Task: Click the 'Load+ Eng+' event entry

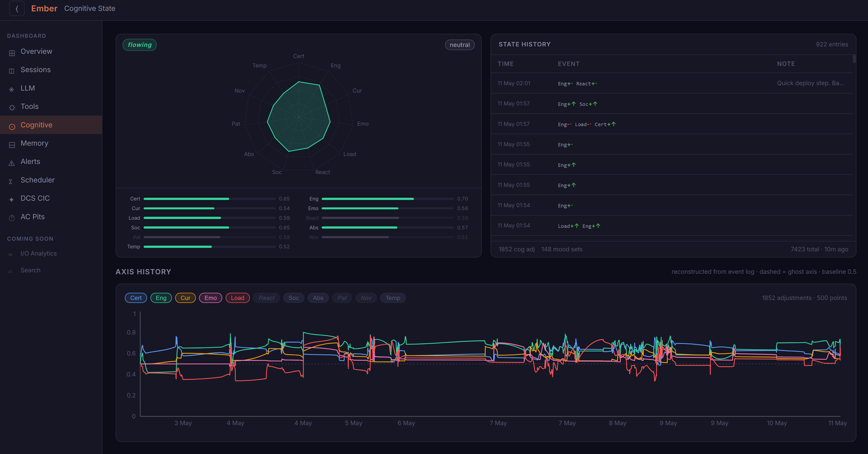Action: tap(579, 226)
